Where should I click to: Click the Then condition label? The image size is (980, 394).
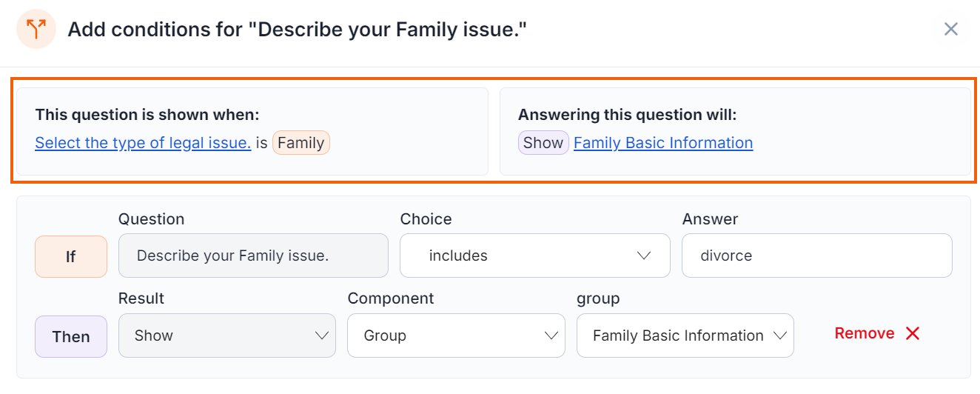[x=71, y=336]
